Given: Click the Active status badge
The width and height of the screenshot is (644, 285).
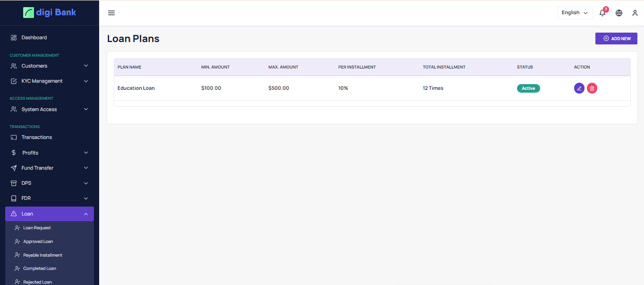Looking at the screenshot, I should (x=528, y=88).
